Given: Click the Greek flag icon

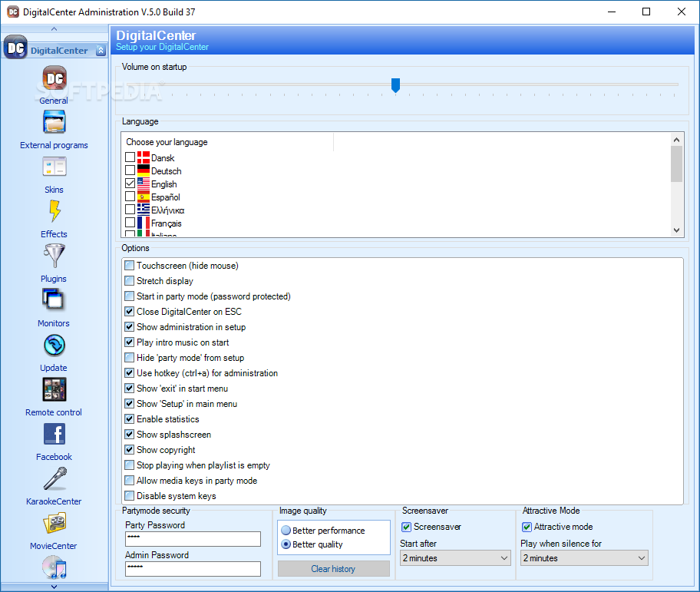Looking at the screenshot, I should pyautogui.click(x=144, y=210).
